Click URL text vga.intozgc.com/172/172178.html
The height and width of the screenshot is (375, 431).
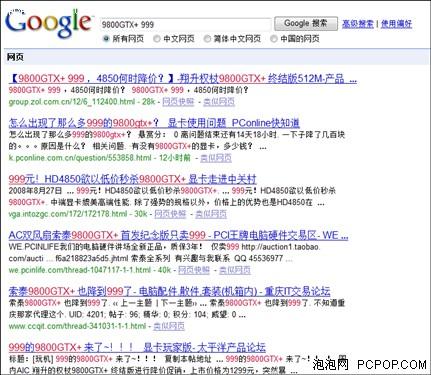(x=68, y=214)
